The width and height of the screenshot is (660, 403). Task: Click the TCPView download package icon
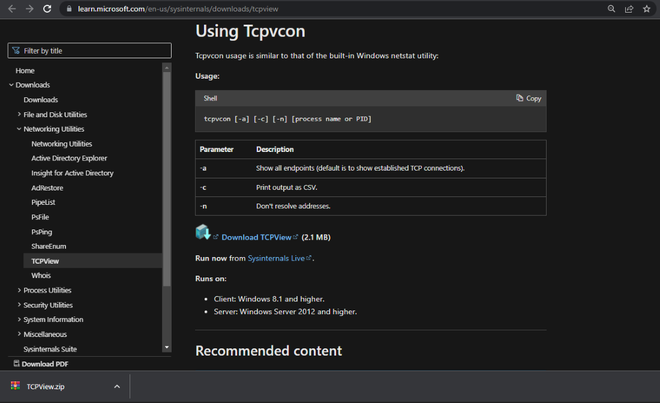(203, 233)
